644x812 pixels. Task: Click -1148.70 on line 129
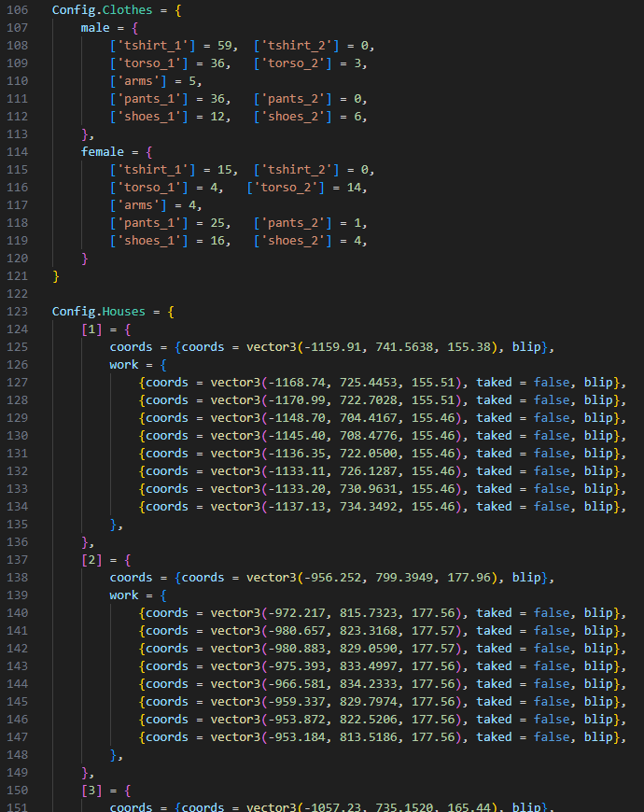point(297,418)
